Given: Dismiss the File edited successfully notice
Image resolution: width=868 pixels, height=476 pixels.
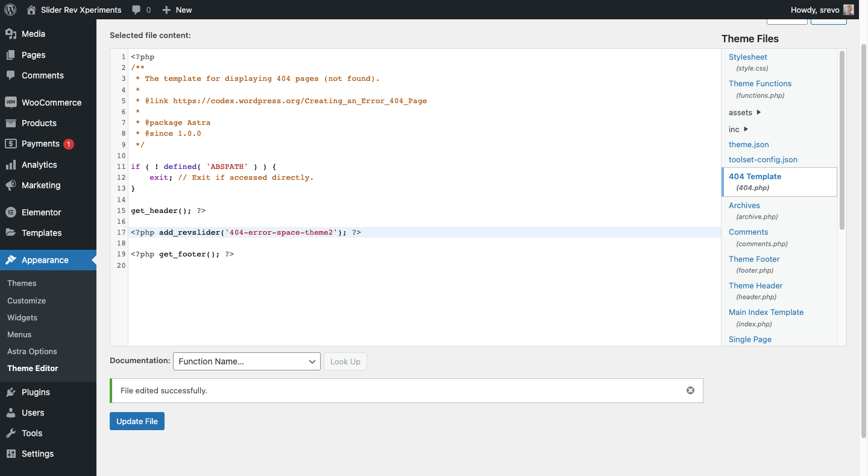Looking at the screenshot, I should pyautogui.click(x=690, y=390).
